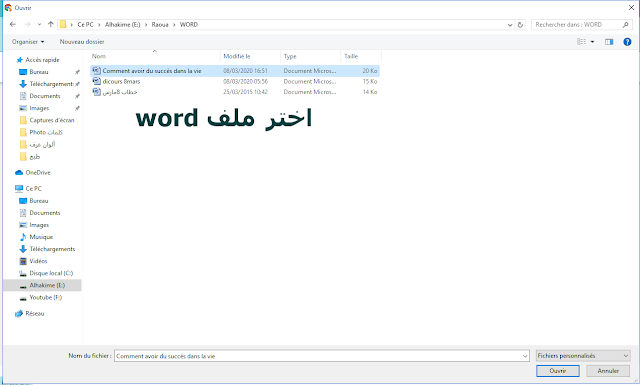Screen dimensions: 640x385
Task: Click Nouveau dossier button
Action: (82, 42)
